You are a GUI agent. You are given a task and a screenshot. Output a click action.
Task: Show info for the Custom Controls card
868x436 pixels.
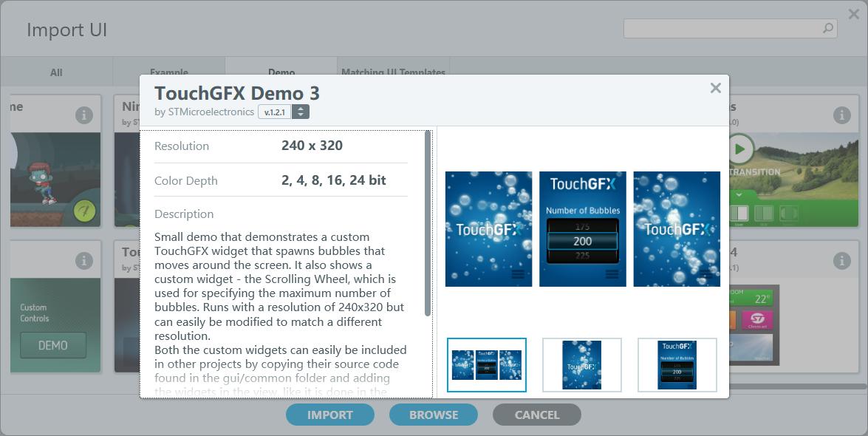coord(84,261)
